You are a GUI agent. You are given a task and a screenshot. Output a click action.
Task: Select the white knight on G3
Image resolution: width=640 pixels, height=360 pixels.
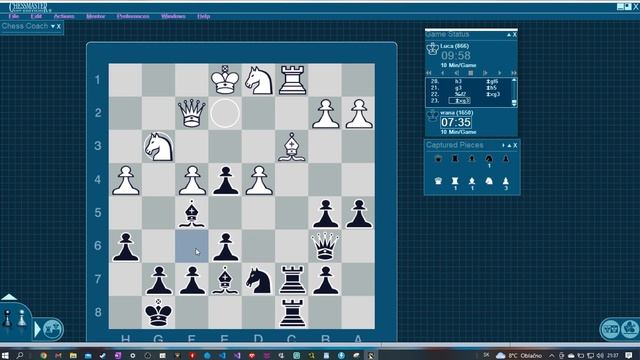[158, 147]
